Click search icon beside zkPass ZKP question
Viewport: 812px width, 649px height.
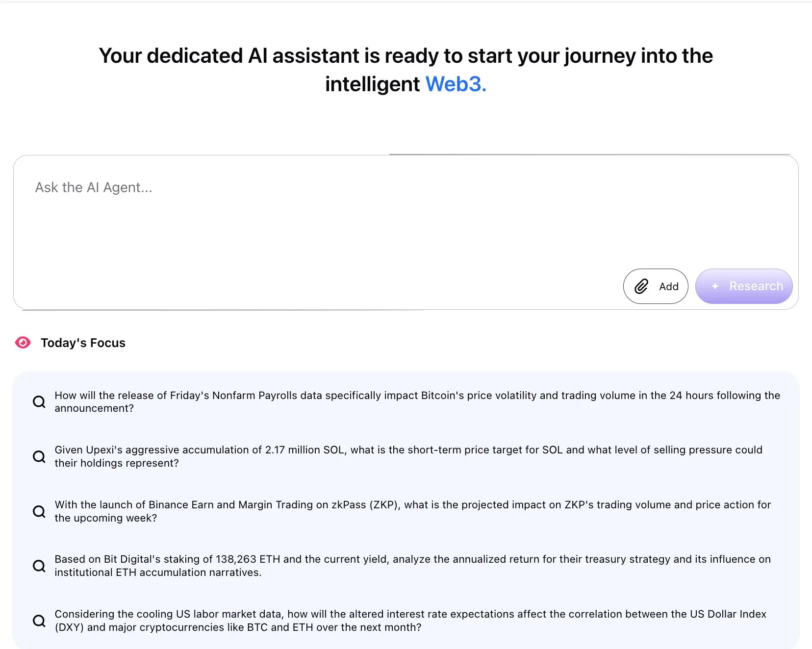click(39, 511)
